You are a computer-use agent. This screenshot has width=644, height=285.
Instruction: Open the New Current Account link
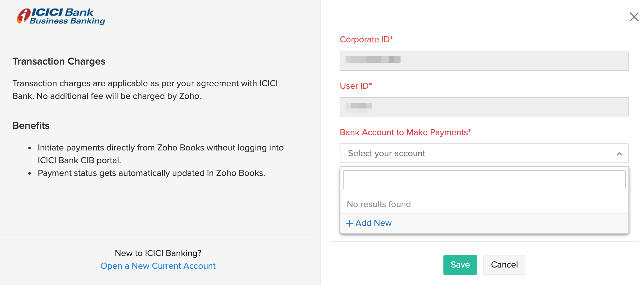[x=158, y=266]
